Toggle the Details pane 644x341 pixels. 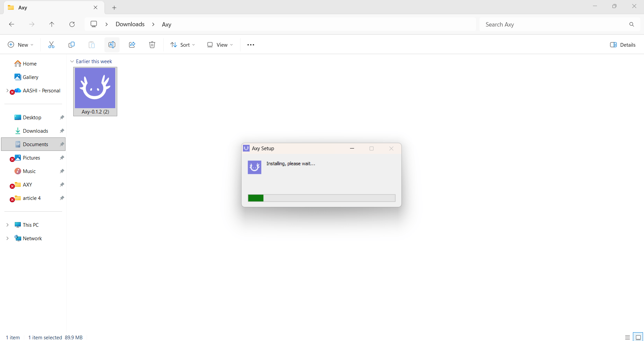coord(622,45)
